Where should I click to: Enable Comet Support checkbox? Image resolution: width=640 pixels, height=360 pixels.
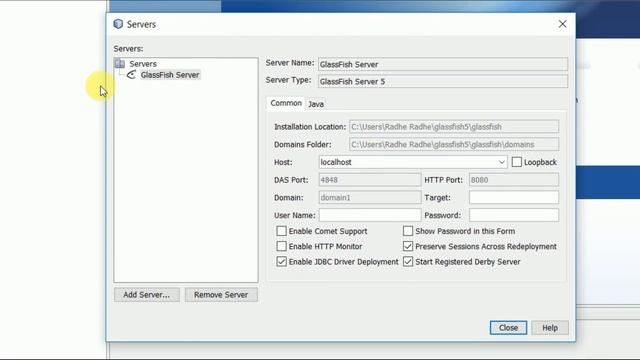(x=281, y=231)
